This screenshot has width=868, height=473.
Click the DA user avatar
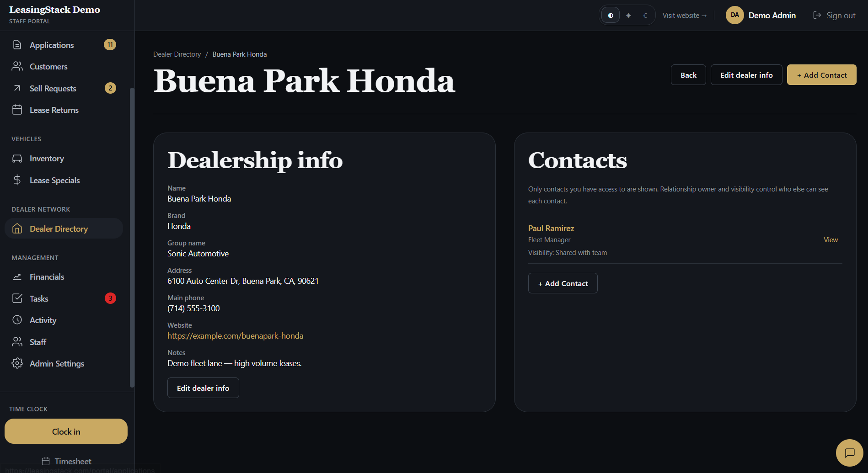pos(735,15)
